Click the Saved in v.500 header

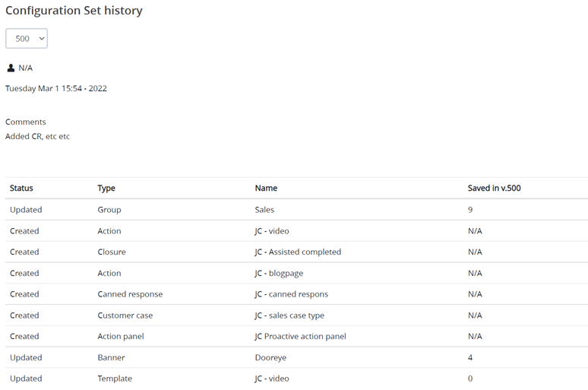tap(494, 188)
